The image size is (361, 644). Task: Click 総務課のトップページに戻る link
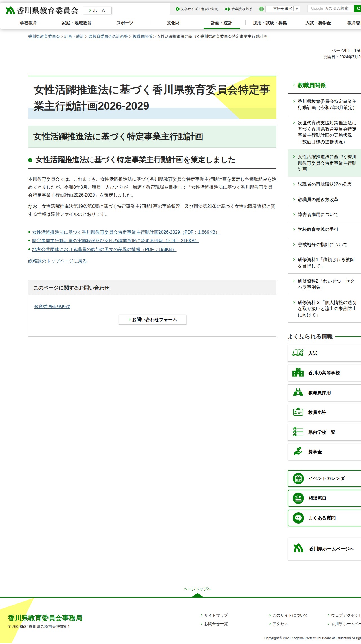(58, 261)
